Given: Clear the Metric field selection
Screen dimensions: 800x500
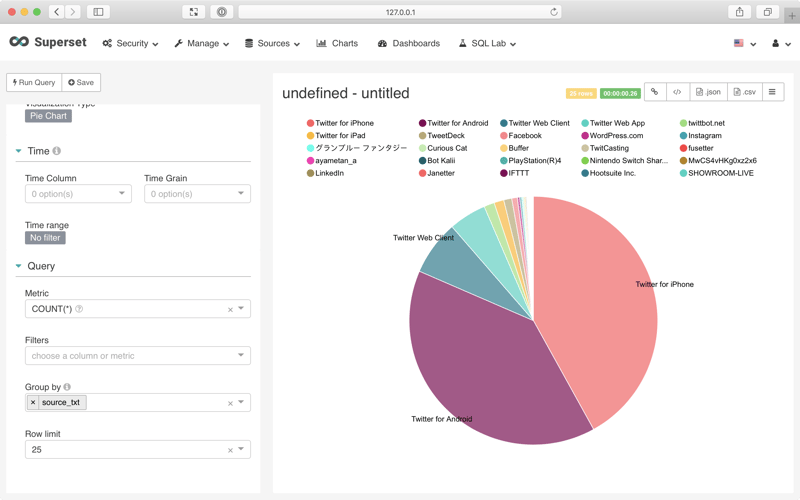Looking at the screenshot, I should tap(230, 309).
